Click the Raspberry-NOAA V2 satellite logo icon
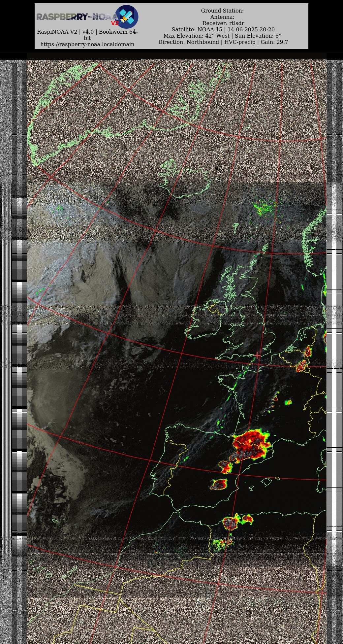 [x=126, y=17]
